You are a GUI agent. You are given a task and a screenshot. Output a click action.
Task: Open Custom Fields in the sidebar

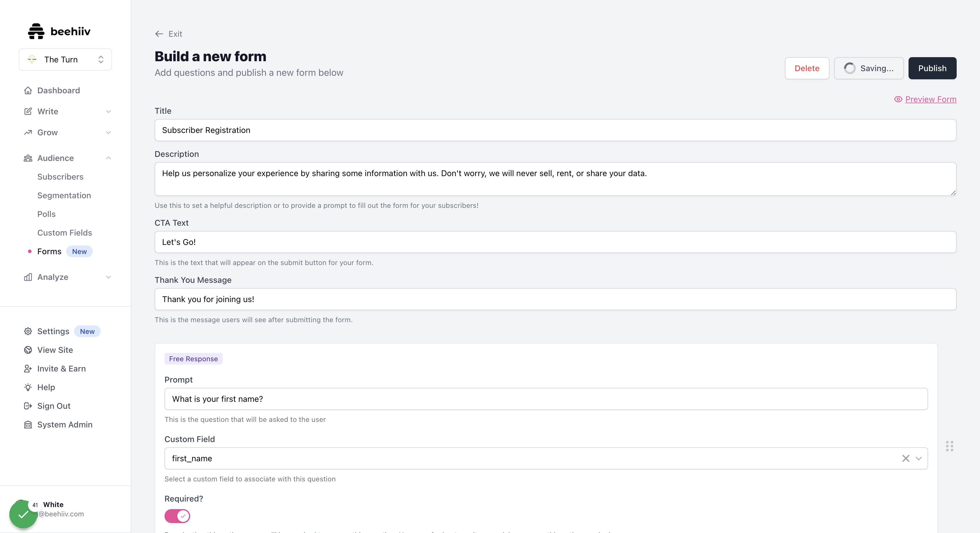click(x=65, y=233)
